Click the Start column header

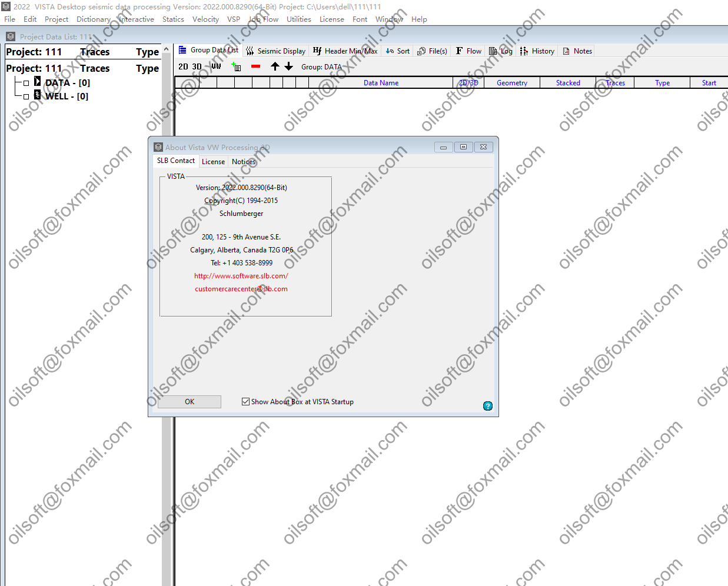(709, 83)
